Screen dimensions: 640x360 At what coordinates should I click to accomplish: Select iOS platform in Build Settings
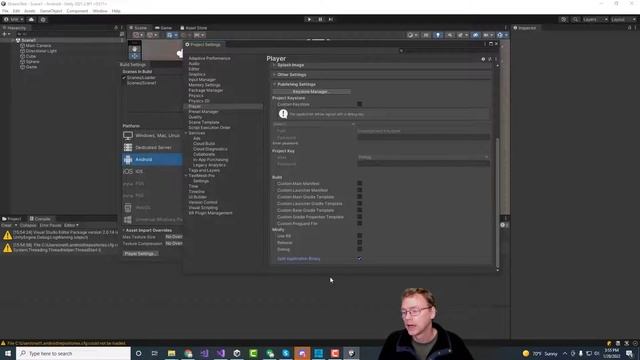pos(152,171)
